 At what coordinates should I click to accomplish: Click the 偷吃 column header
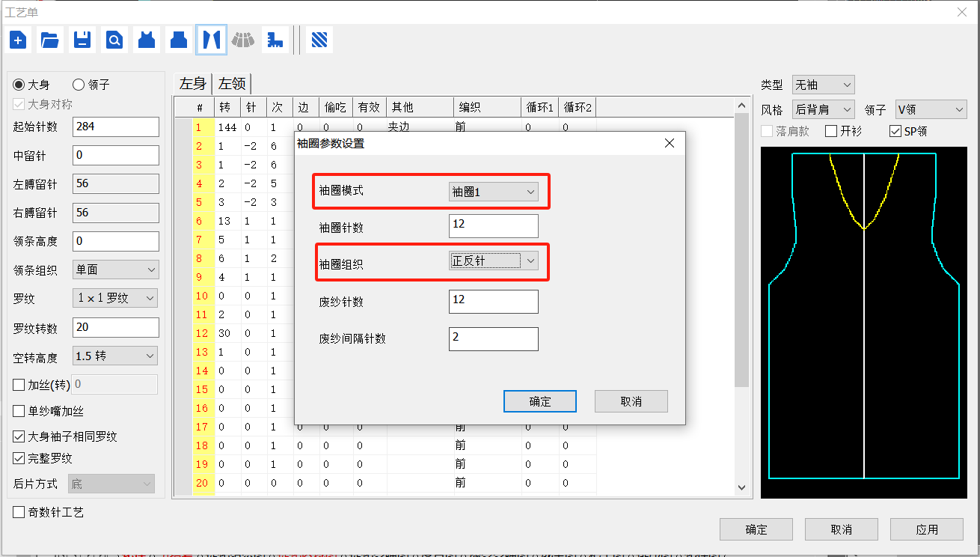click(x=336, y=108)
